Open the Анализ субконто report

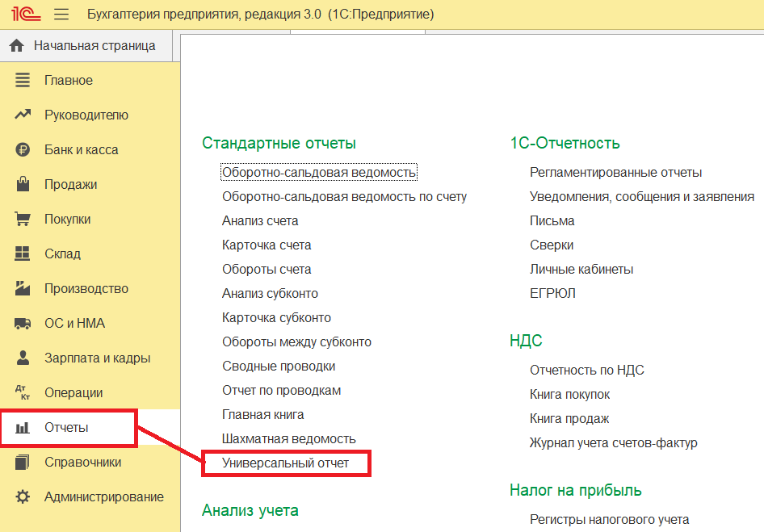[270, 293]
